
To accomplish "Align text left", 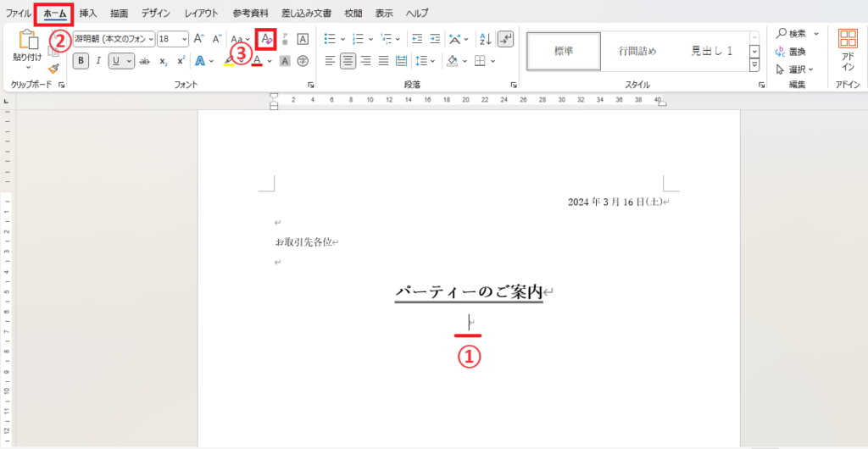I will [x=330, y=61].
